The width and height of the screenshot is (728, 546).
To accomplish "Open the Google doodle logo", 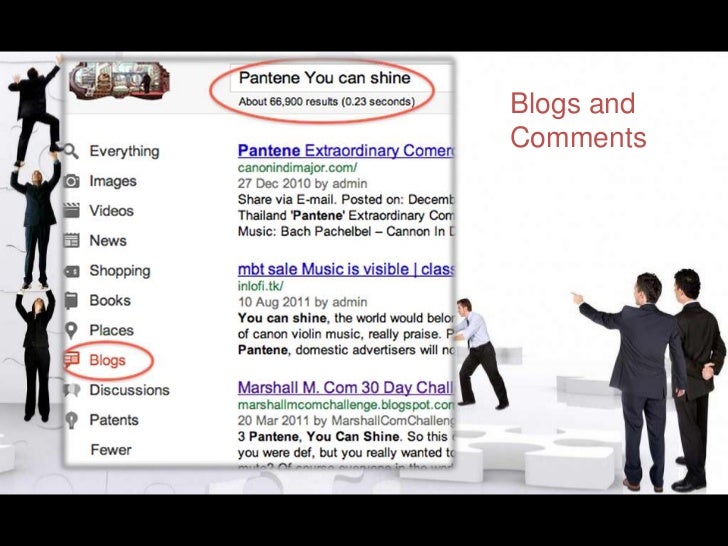I will click(119, 81).
